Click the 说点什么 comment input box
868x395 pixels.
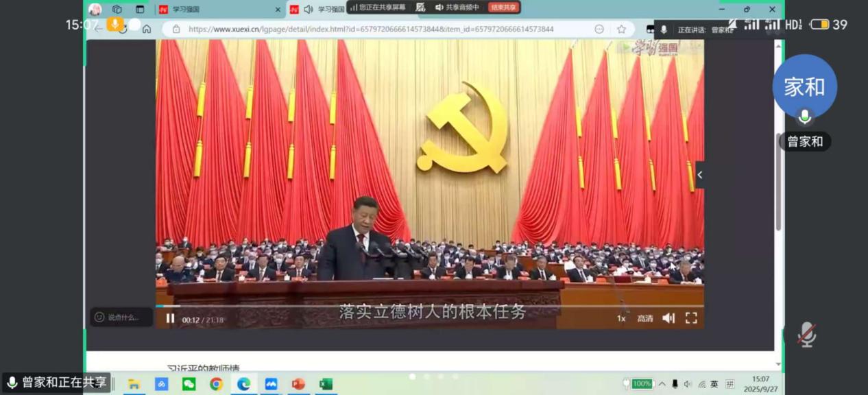(x=122, y=317)
